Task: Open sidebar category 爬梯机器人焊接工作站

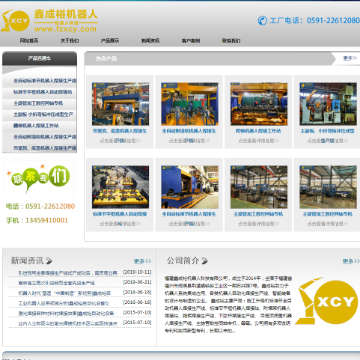Action: pyautogui.click(x=36, y=126)
